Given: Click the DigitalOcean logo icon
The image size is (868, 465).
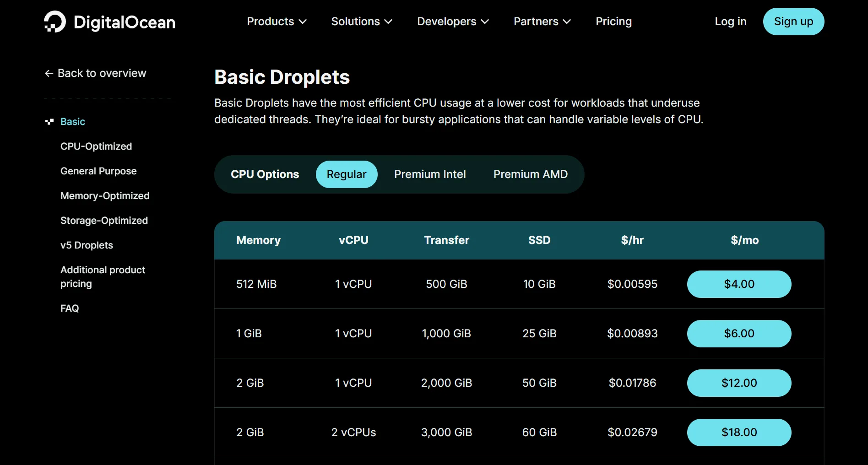Looking at the screenshot, I should pyautogui.click(x=55, y=22).
